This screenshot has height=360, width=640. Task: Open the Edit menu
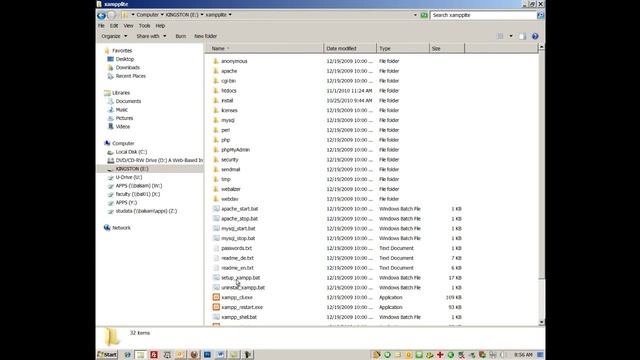pyautogui.click(x=114, y=26)
